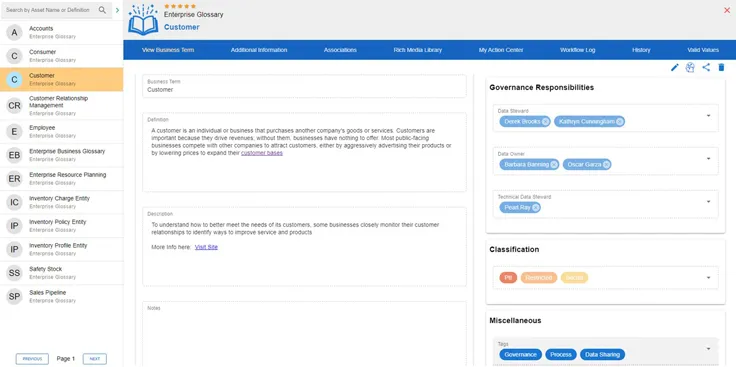
Task: Open the Visit Site link
Action: pos(206,247)
